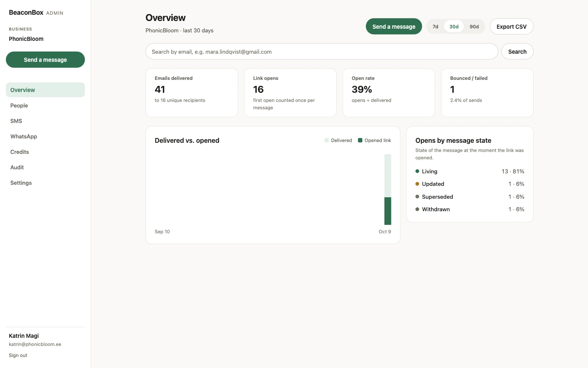Go to the People section
The image size is (588, 368).
(45, 106)
